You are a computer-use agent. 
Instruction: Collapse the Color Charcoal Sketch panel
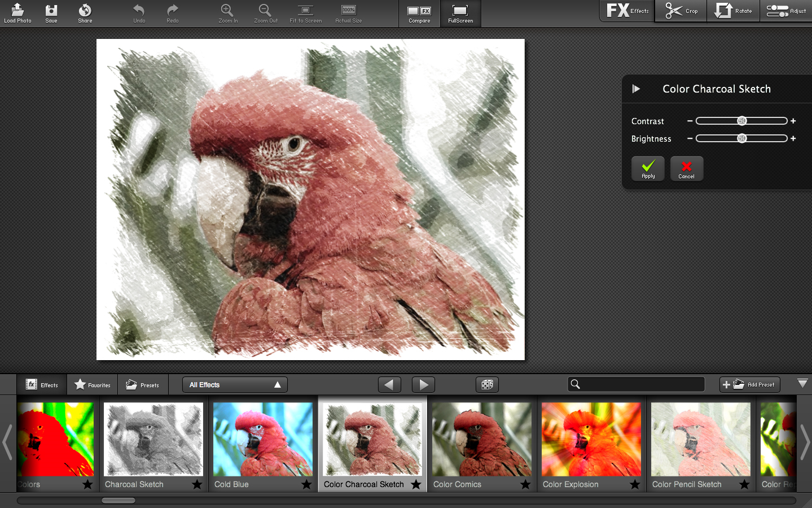tap(636, 89)
